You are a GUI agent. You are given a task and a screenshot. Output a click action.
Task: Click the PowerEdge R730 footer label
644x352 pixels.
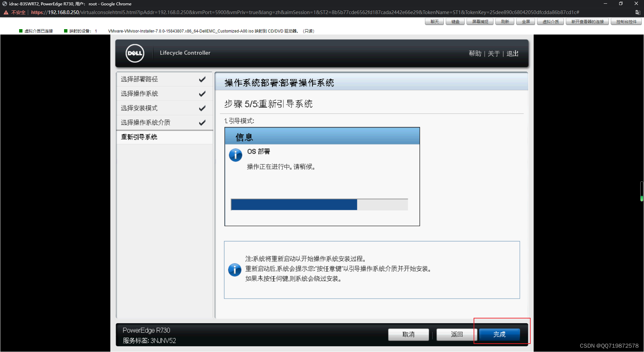coord(146,331)
